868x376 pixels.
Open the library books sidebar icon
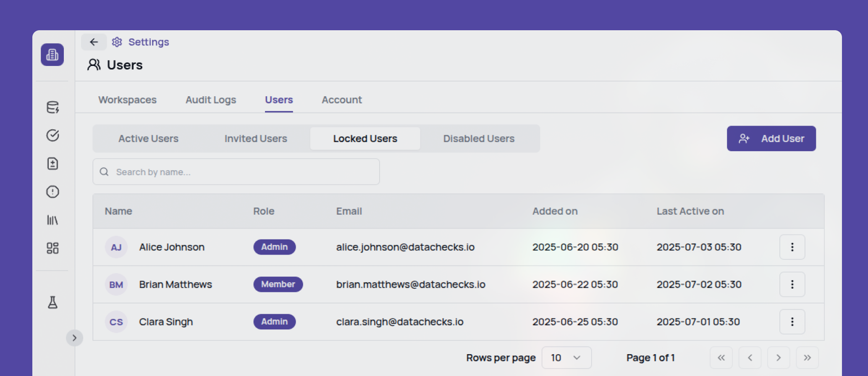tap(52, 220)
